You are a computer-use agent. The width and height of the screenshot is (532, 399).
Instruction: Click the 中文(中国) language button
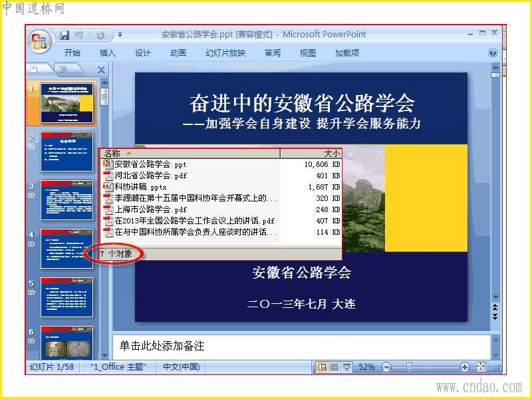pyautogui.click(x=182, y=367)
